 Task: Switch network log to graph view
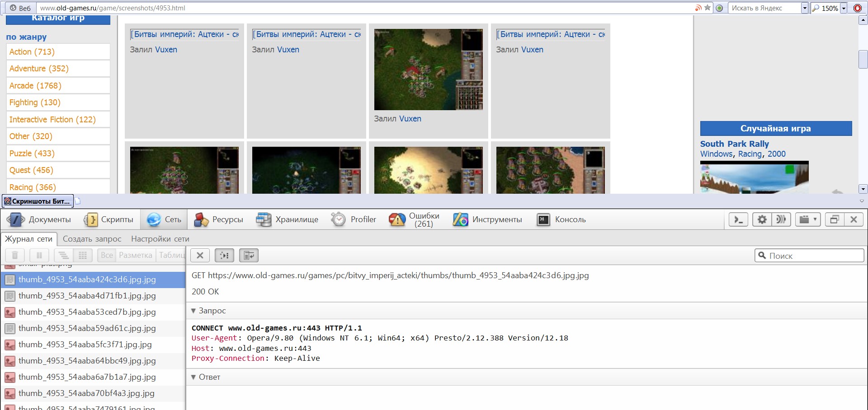click(64, 256)
